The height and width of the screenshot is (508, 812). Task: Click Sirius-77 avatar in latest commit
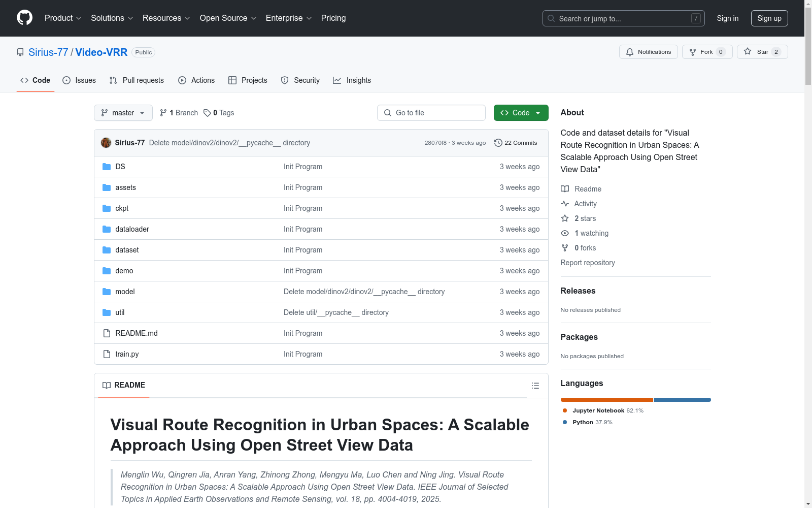point(106,143)
